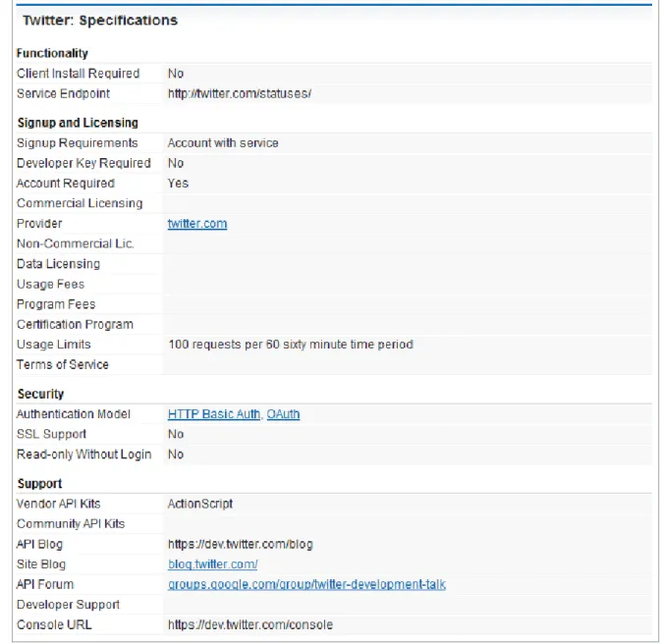Click the '100 requests per 60 sixty minute' value

(x=291, y=345)
